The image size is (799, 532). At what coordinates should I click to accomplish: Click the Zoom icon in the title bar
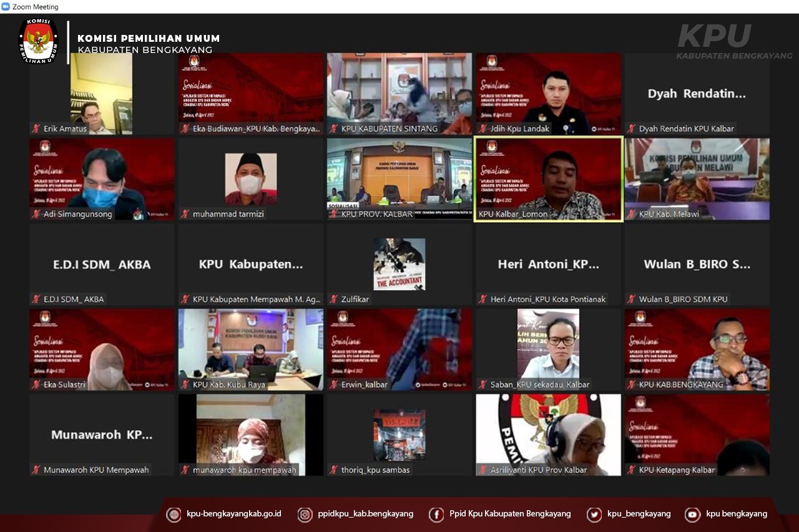[6, 7]
